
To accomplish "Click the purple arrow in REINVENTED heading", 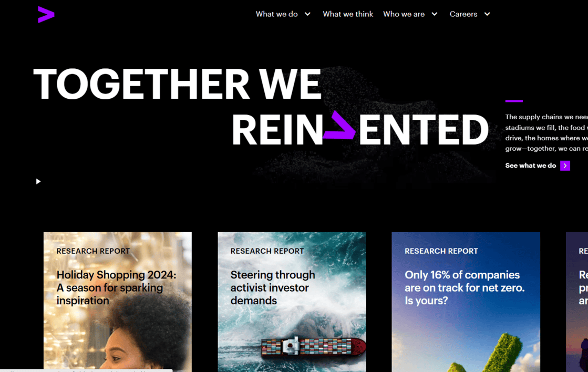I will [x=339, y=125].
